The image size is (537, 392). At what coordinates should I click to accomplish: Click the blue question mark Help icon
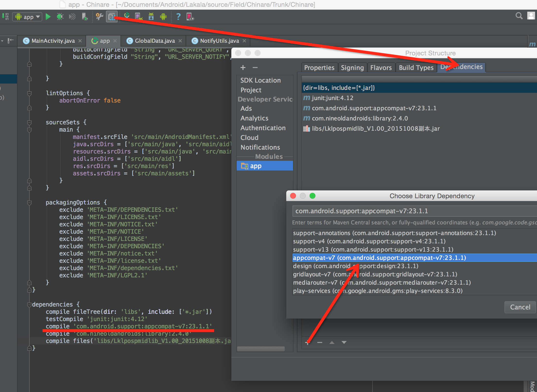click(x=178, y=17)
